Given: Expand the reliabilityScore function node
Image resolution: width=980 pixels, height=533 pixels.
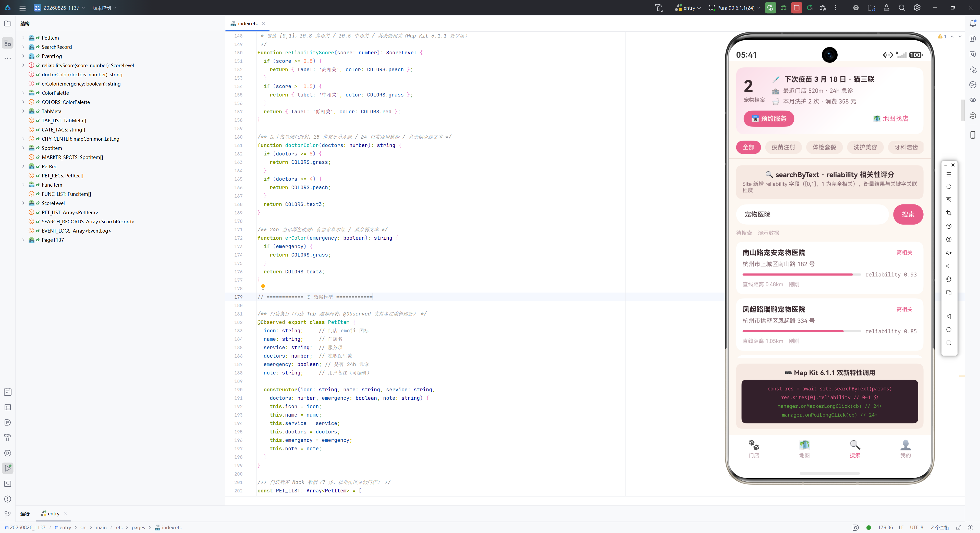Looking at the screenshot, I should coord(23,65).
